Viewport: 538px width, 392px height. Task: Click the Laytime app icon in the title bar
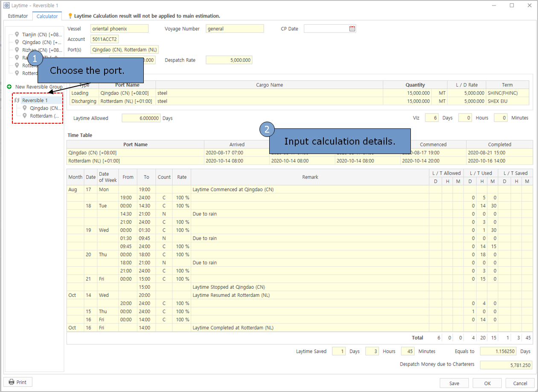(x=6, y=6)
